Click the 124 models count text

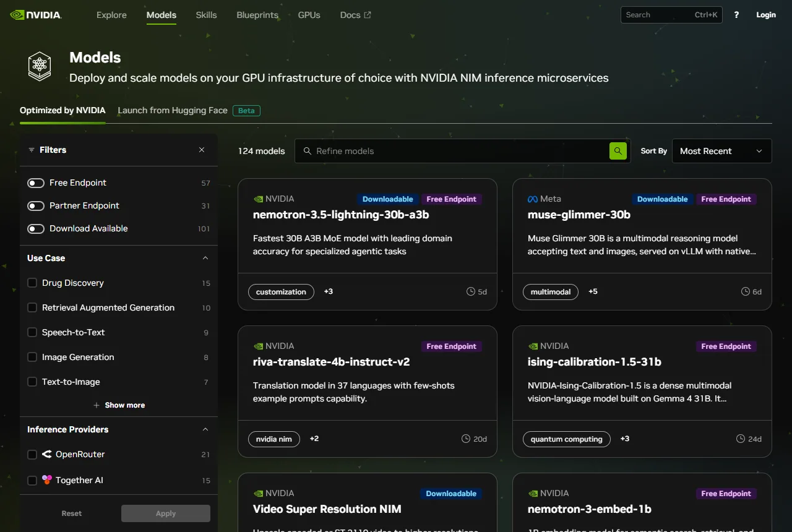[x=262, y=151]
